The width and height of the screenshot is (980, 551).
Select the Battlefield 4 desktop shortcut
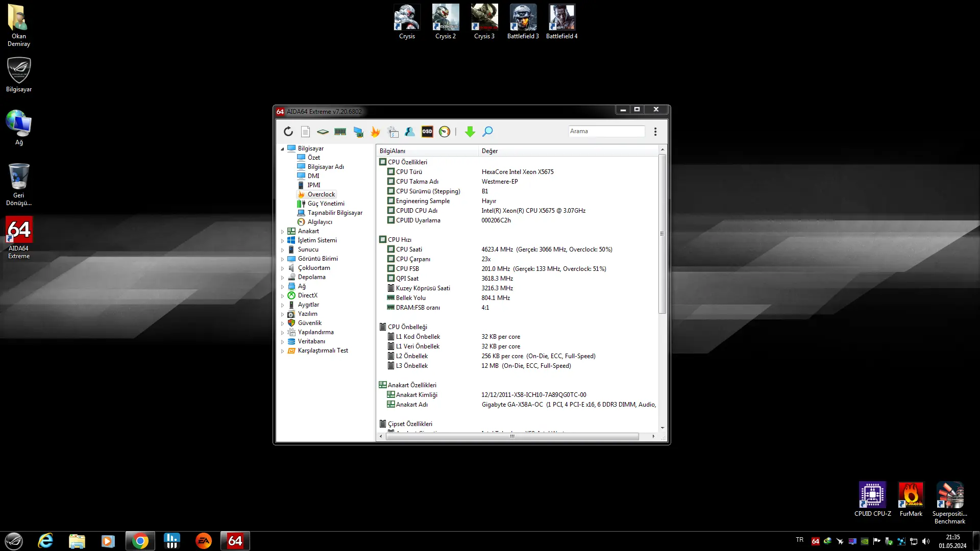click(562, 22)
